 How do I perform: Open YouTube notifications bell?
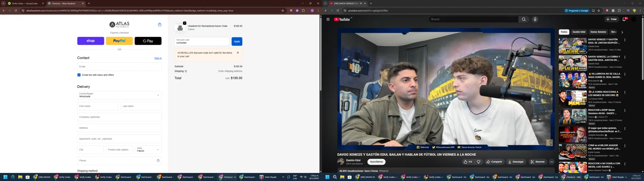click(x=624, y=19)
